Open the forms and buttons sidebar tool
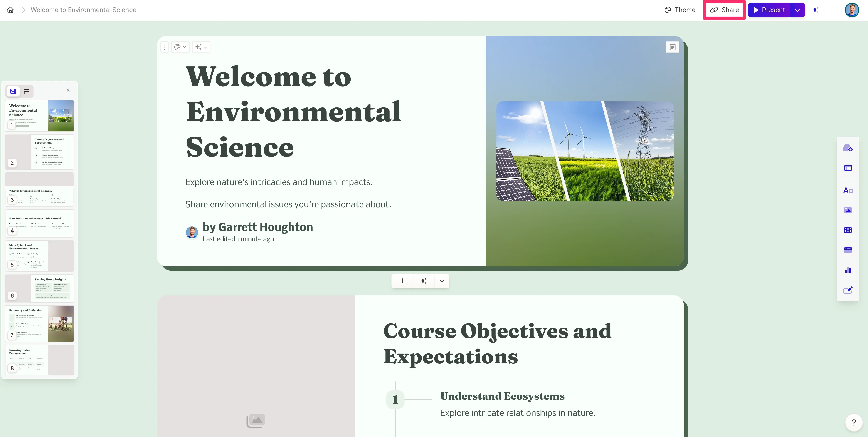This screenshot has height=437, width=868. click(x=848, y=290)
